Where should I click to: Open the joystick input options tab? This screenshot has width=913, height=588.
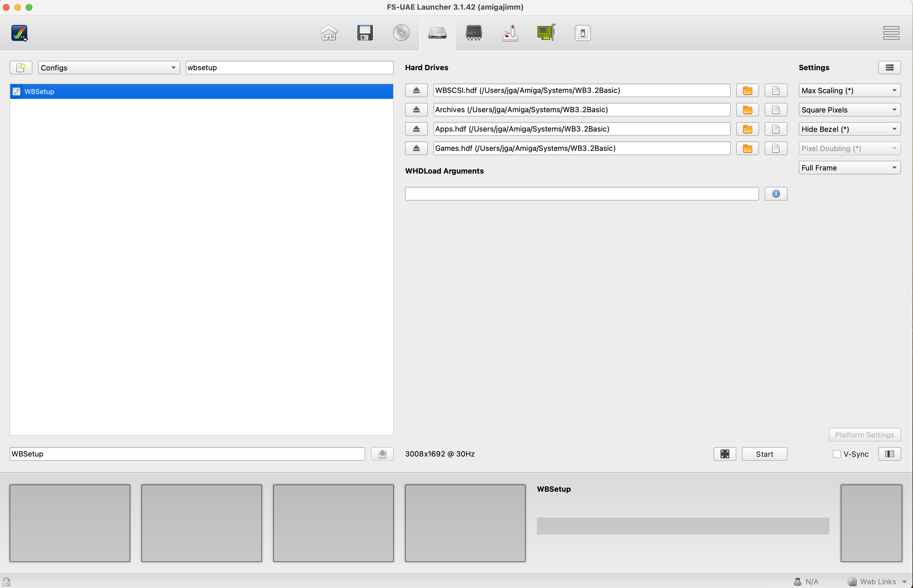510,33
